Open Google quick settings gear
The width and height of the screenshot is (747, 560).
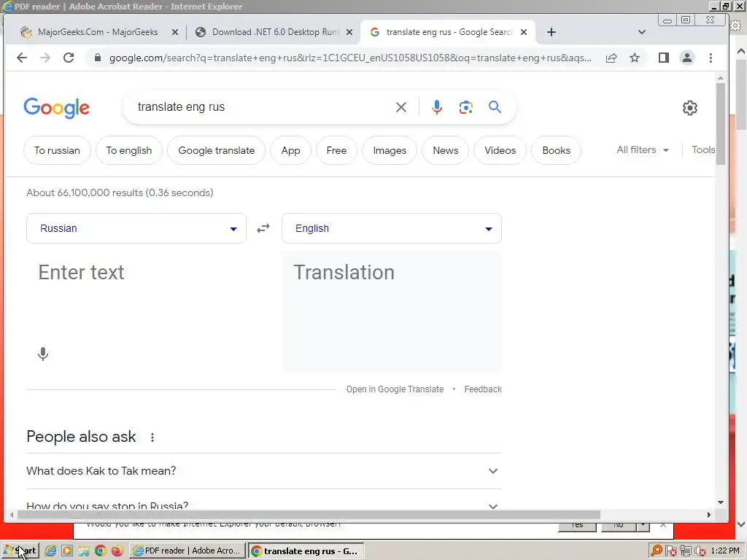pos(690,108)
